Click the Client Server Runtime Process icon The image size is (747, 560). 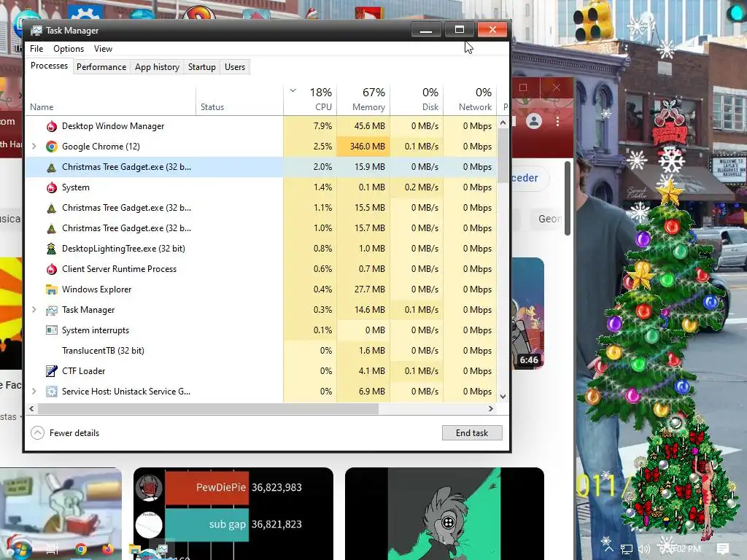52,269
